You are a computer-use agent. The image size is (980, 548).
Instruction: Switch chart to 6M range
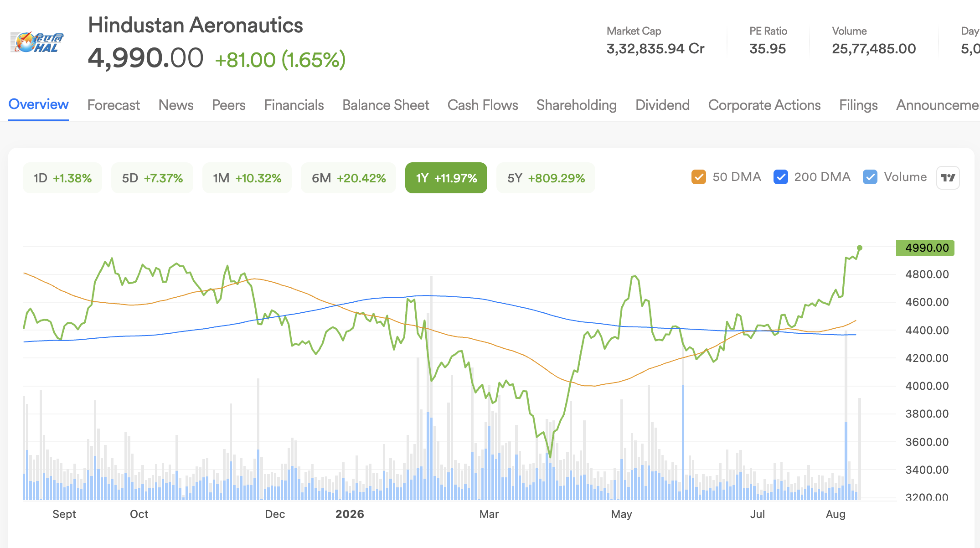(349, 178)
